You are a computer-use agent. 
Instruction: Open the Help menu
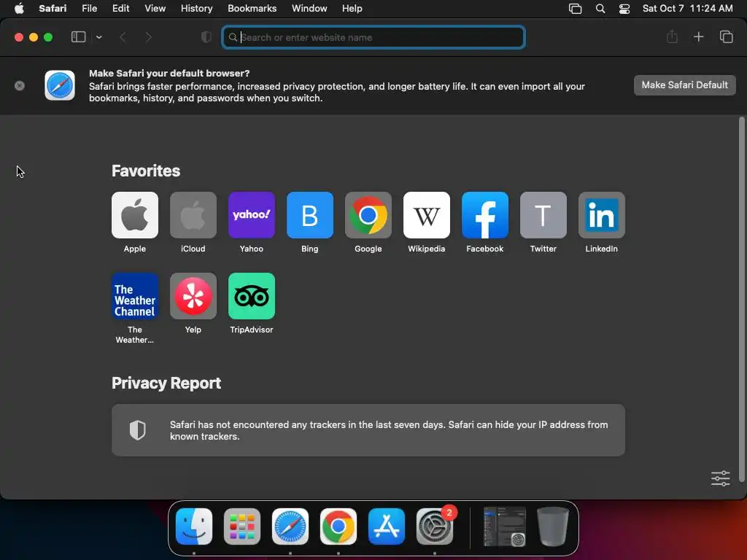352,9
